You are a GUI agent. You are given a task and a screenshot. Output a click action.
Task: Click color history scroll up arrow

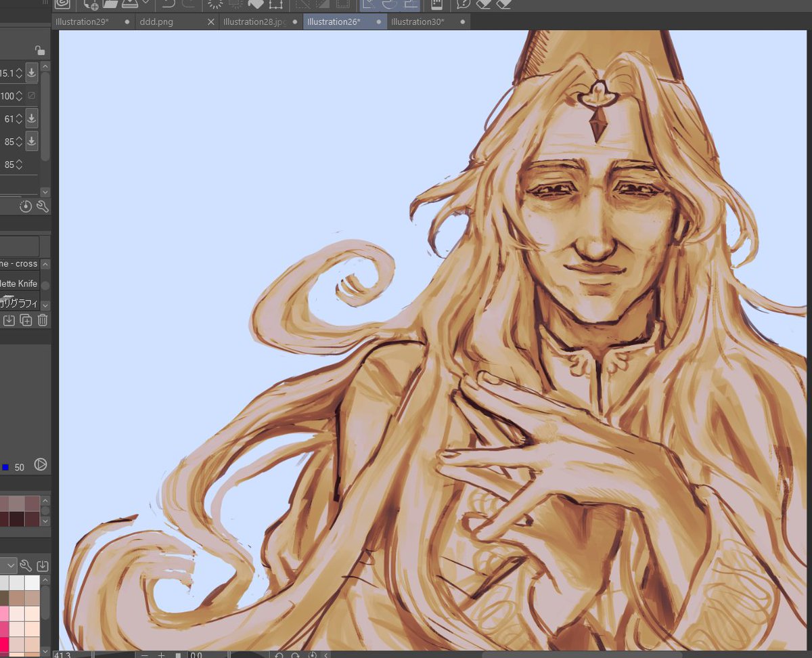45,501
